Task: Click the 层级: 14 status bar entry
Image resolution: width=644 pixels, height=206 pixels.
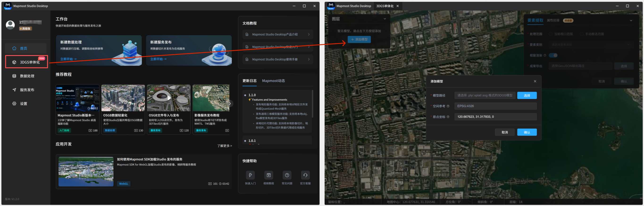Action: tap(516, 202)
